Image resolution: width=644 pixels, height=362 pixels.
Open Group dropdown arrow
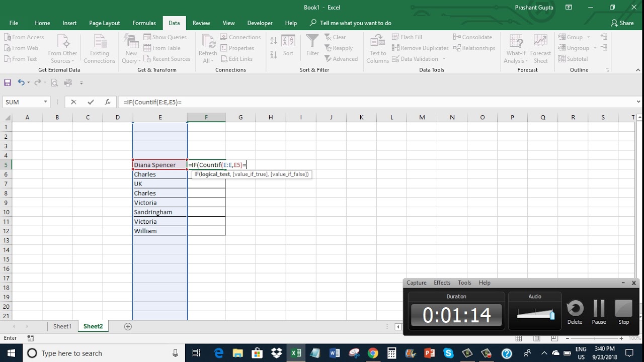pos(588,37)
